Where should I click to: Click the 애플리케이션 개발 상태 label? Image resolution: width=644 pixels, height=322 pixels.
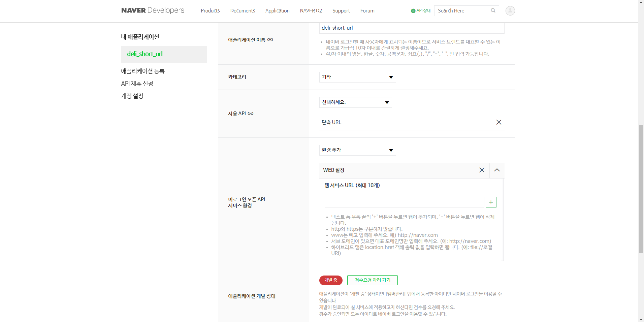[252, 296]
